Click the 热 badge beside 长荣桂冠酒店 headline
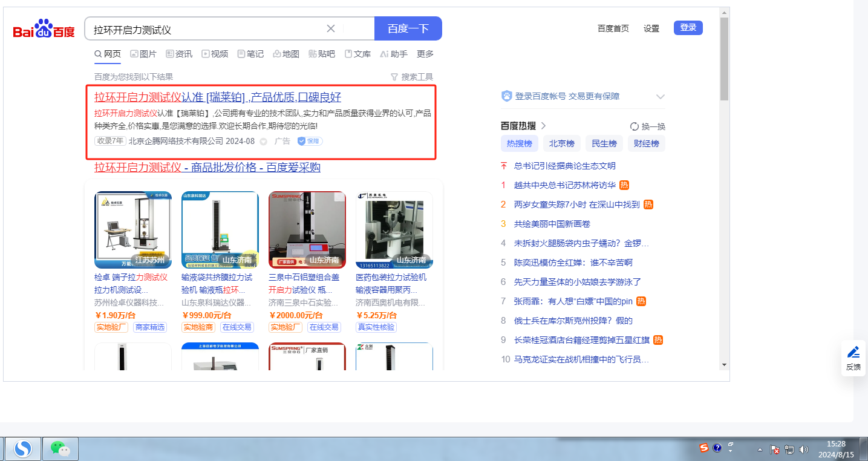The height and width of the screenshot is (461, 868). point(659,340)
